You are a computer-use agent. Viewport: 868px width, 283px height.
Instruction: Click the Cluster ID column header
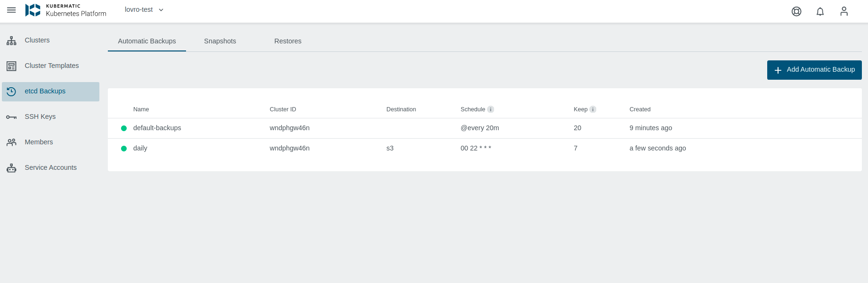tap(283, 109)
